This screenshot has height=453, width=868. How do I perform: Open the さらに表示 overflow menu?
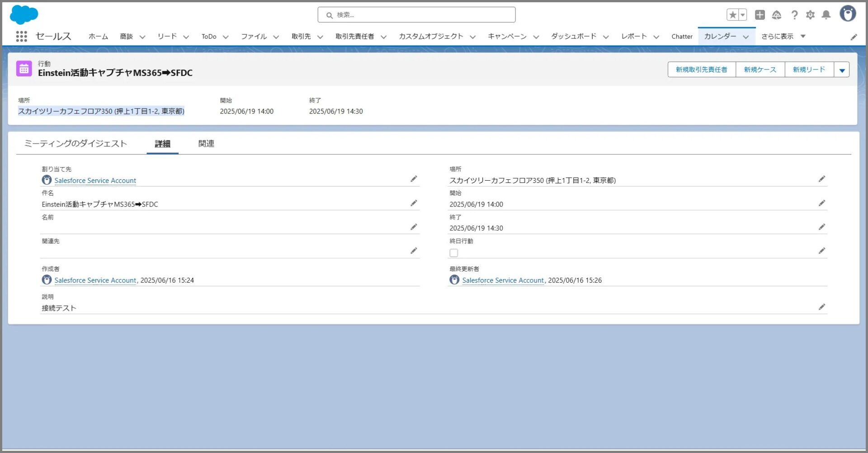point(783,36)
